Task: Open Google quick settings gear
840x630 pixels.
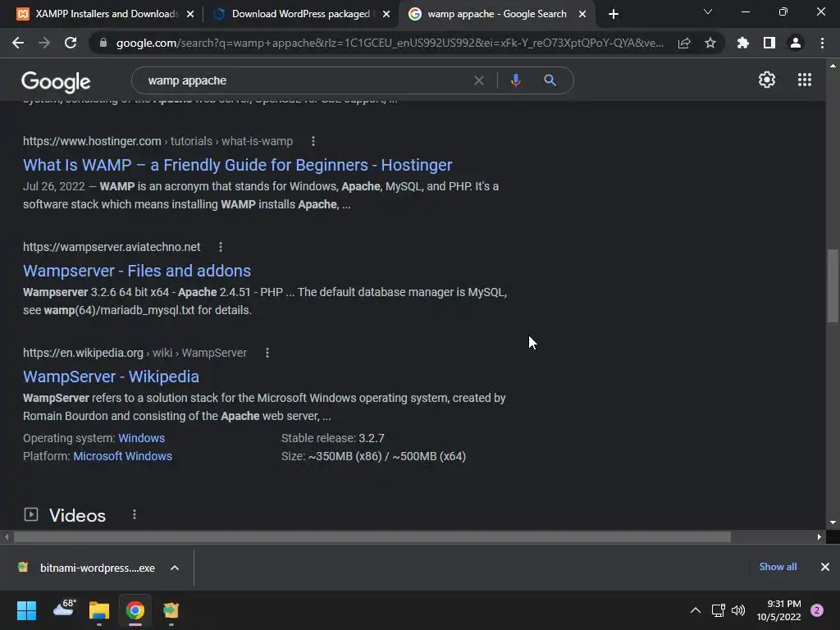Action: pos(767,80)
